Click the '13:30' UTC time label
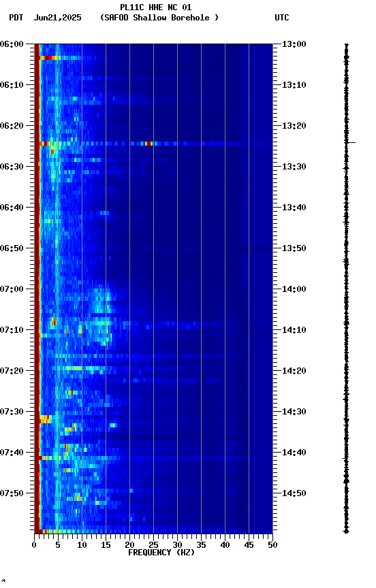The height and width of the screenshot is (588, 376). coord(294,167)
